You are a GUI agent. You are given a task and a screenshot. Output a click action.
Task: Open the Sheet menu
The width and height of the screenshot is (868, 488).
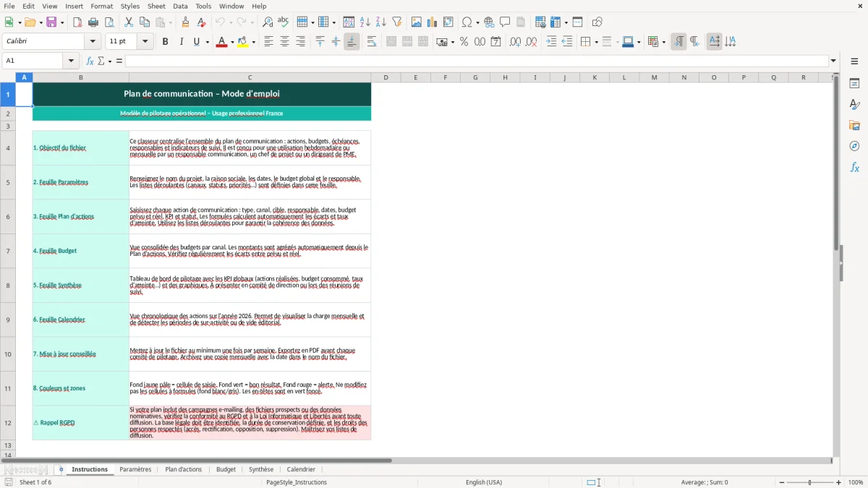(156, 6)
